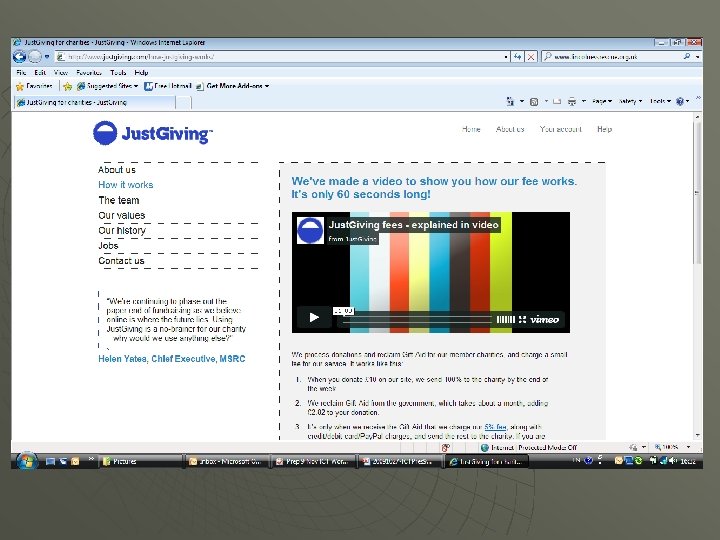This screenshot has height=540, width=720.
Task: Click the Vimeo logo in player
Action: (544, 319)
